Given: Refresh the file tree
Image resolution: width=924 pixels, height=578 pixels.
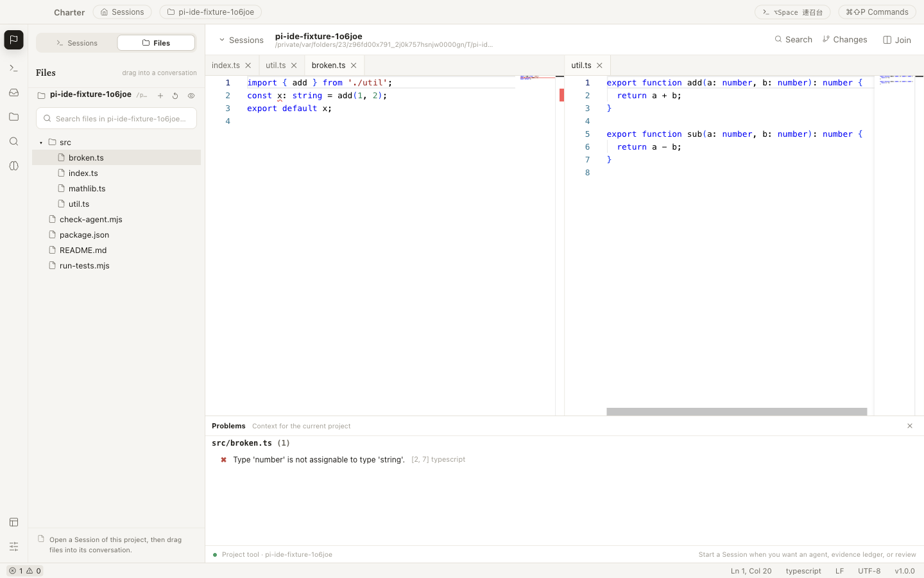Looking at the screenshot, I should pyautogui.click(x=175, y=96).
